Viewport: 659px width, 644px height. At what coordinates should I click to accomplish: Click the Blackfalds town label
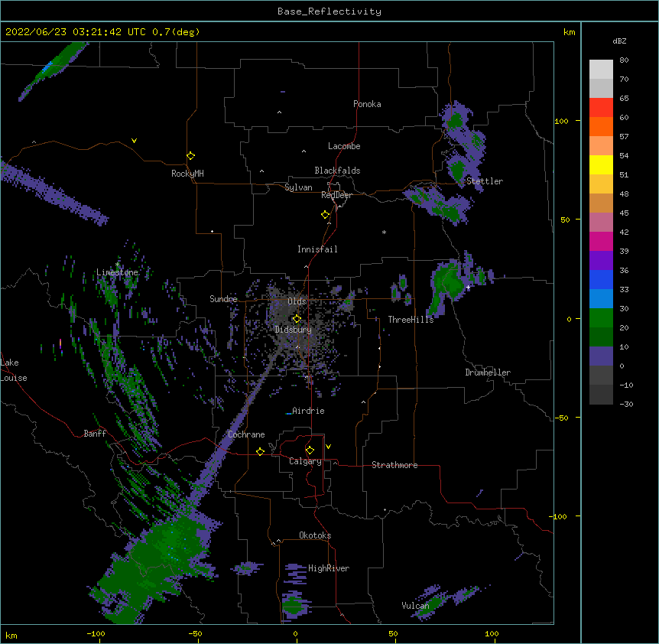tap(337, 171)
